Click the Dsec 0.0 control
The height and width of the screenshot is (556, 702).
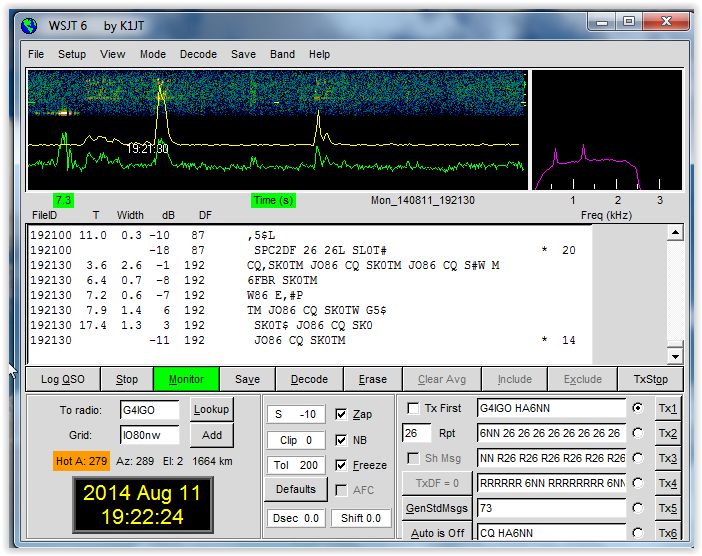[295, 518]
